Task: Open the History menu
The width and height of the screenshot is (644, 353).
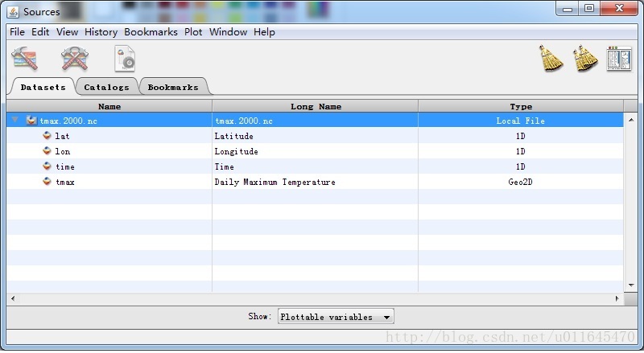Action: (x=101, y=32)
